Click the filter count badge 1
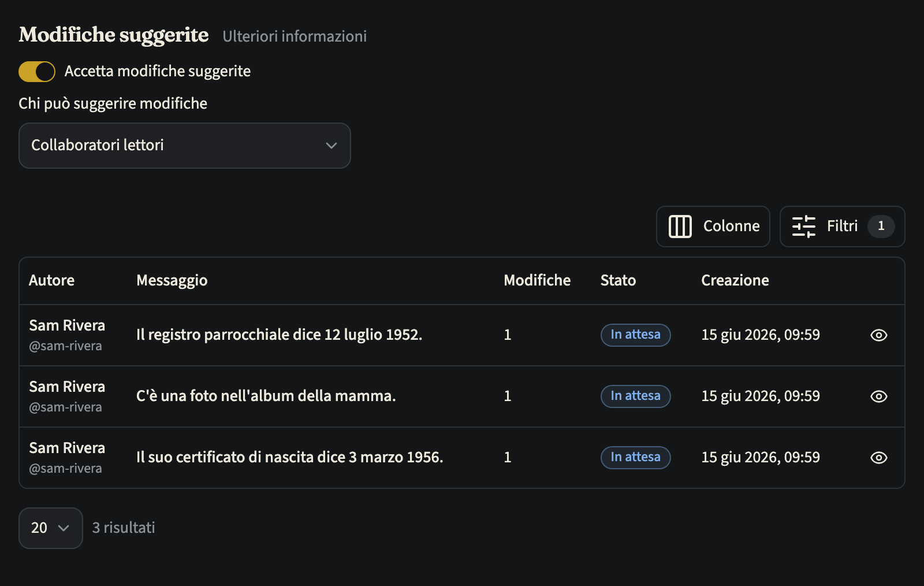This screenshot has height=586, width=924. 881,227
